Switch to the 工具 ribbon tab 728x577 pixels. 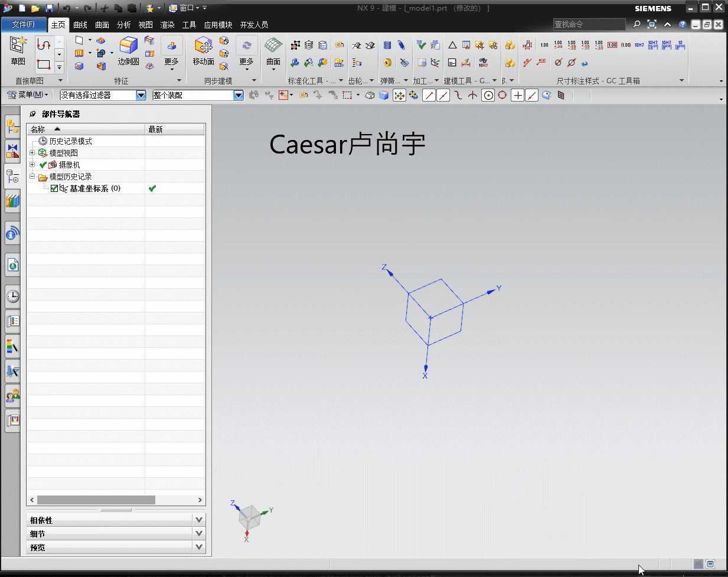click(190, 25)
